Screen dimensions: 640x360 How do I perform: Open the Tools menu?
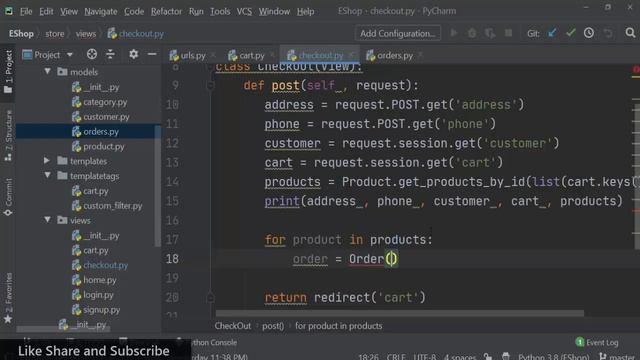point(220,11)
